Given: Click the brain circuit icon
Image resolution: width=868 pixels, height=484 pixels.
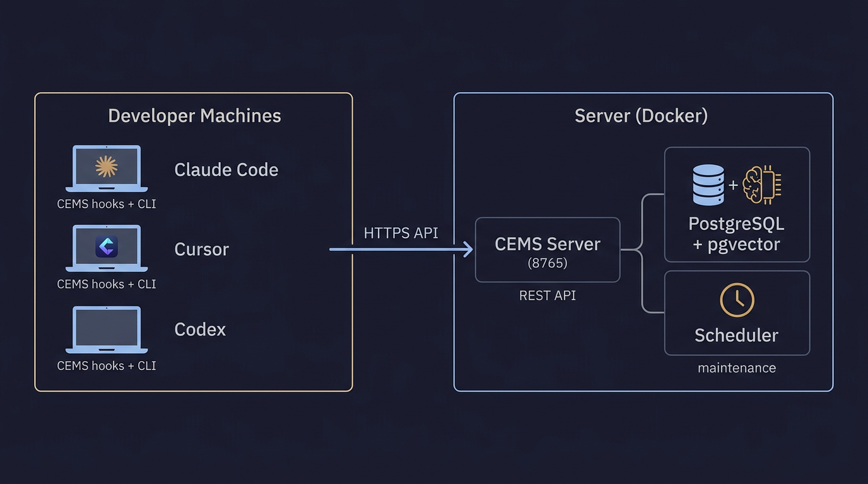Looking at the screenshot, I should [763, 185].
